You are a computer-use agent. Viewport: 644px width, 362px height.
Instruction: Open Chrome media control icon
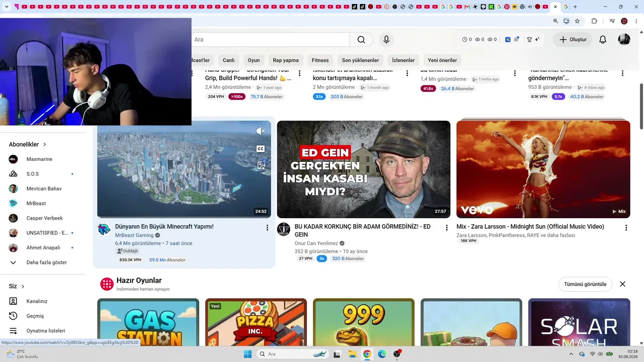(612, 21)
